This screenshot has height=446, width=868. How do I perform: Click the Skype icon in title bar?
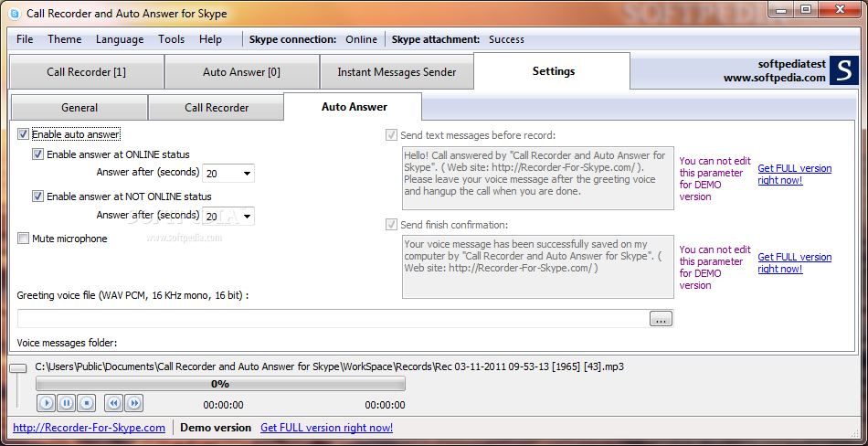pos(15,14)
